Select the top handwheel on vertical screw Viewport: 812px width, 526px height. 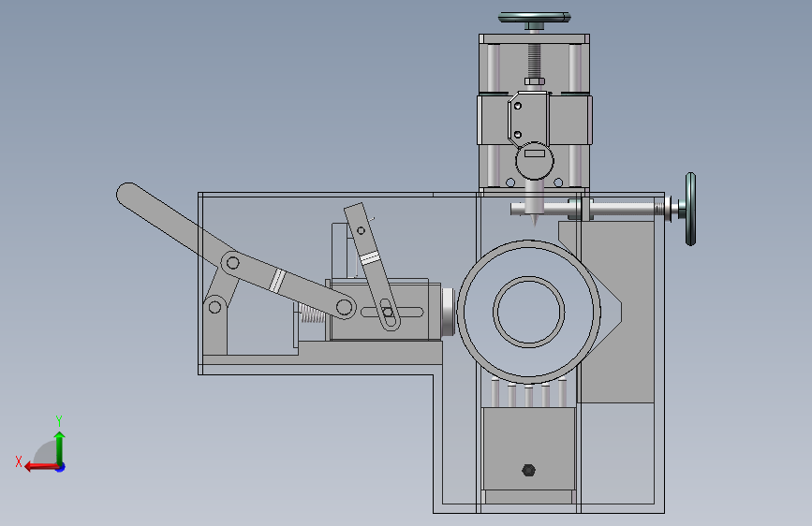tap(535, 18)
